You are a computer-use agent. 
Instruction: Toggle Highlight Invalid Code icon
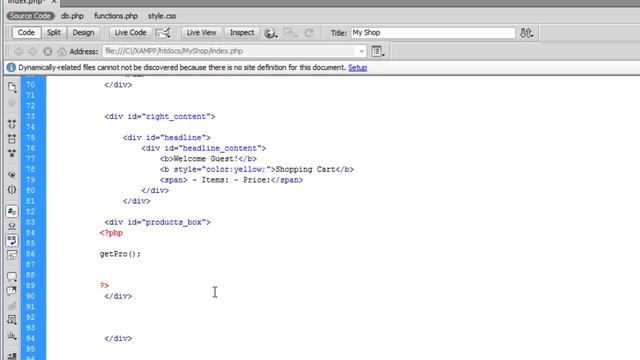[12, 226]
